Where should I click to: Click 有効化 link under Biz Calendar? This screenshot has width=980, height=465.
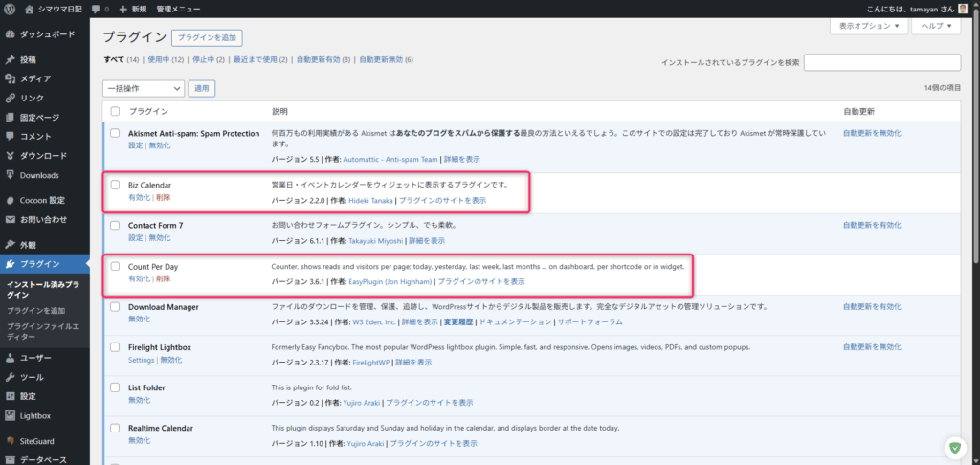pyautogui.click(x=139, y=197)
